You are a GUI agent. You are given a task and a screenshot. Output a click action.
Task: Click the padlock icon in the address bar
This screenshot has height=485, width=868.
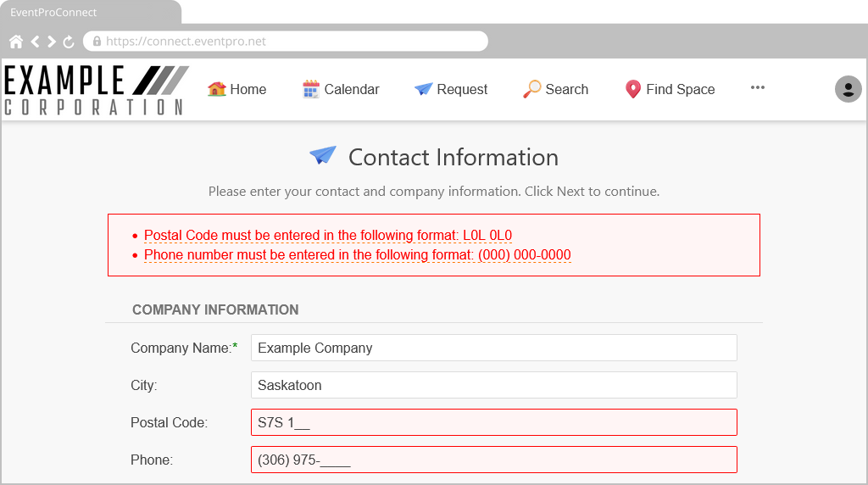click(97, 41)
